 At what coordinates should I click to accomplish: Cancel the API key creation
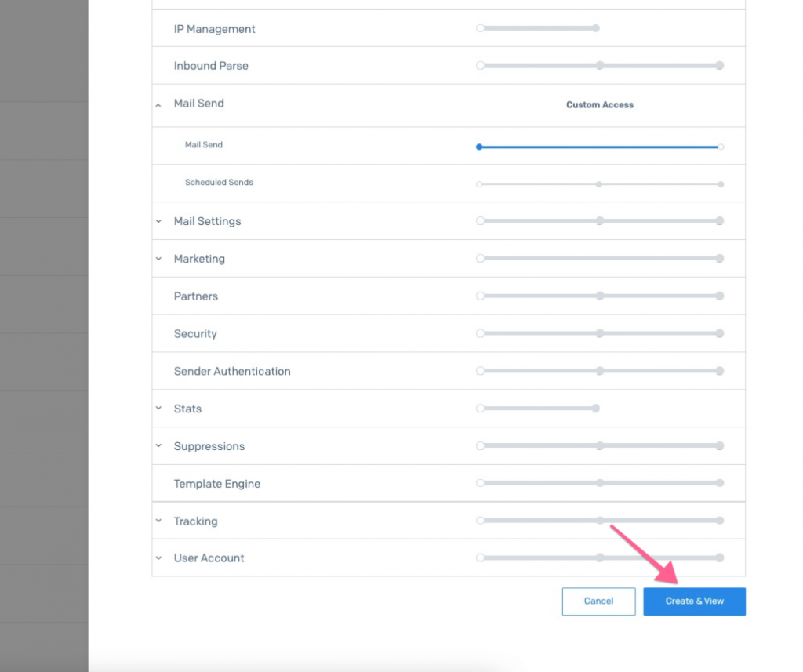tap(598, 601)
